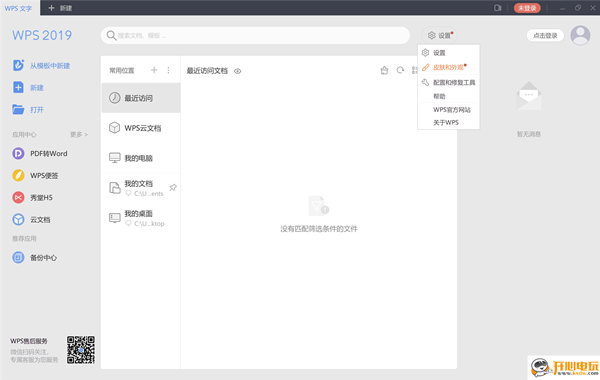Click the 设置 gear dropdown button
The image size is (600, 380).
tap(440, 35)
